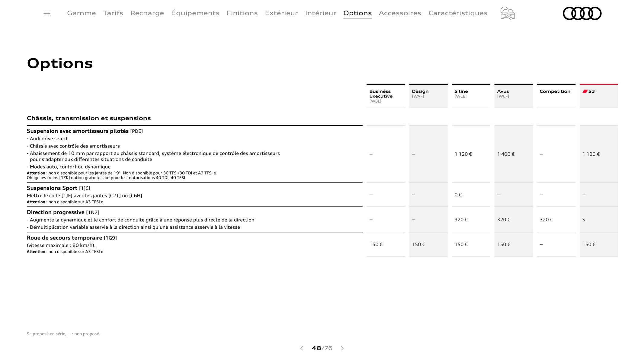Click Direction progressive [1N7] title
This screenshot has width=644, height=362.
[x=63, y=212]
